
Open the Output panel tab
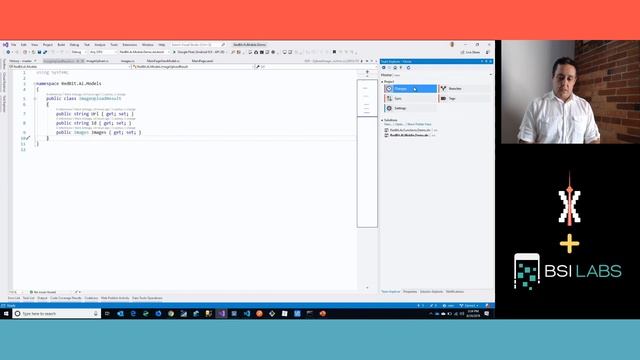(42, 298)
